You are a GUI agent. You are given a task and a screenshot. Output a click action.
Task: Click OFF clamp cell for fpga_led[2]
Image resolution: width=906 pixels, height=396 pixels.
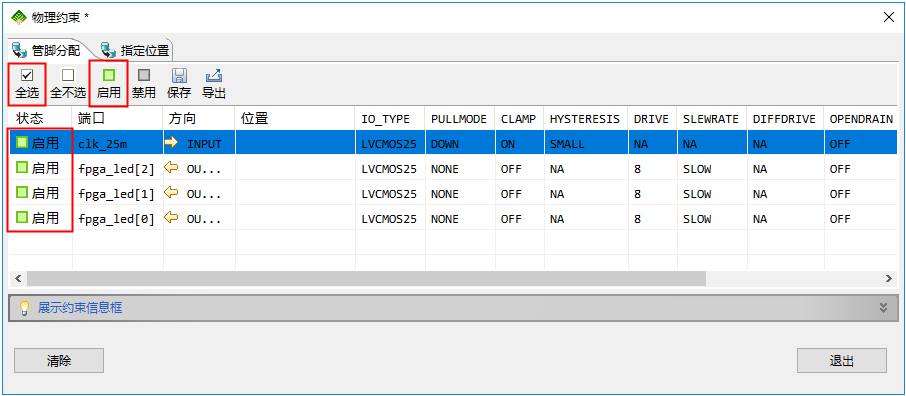pos(519,168)
